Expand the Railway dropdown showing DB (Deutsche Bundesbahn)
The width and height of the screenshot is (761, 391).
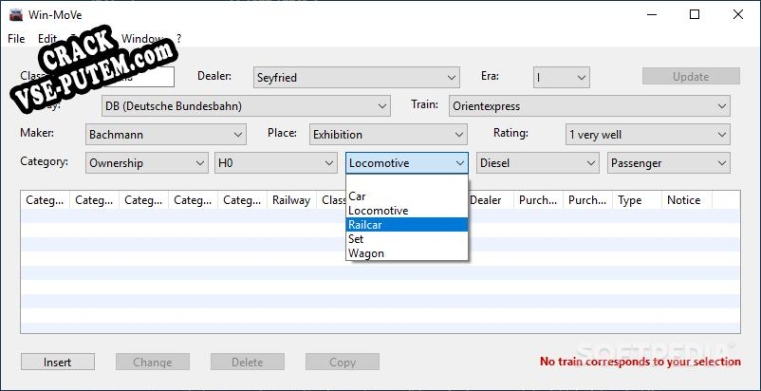click(246, 106)
